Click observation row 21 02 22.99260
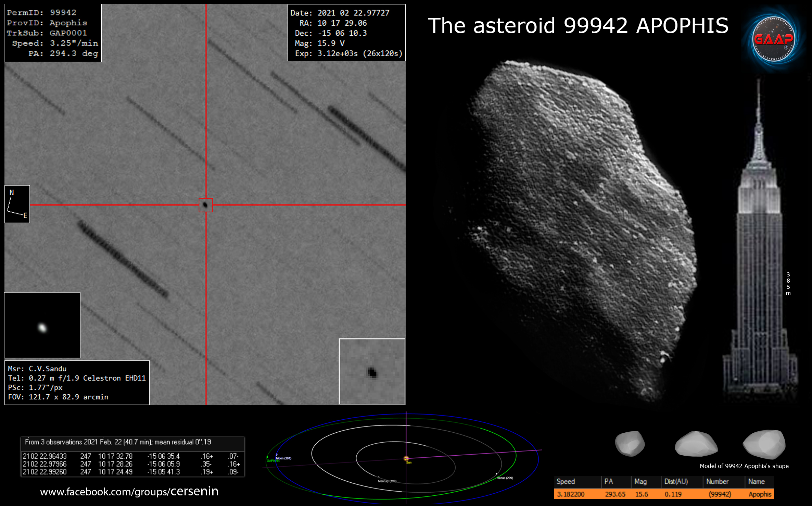812x506 pixels. (131, 472)
